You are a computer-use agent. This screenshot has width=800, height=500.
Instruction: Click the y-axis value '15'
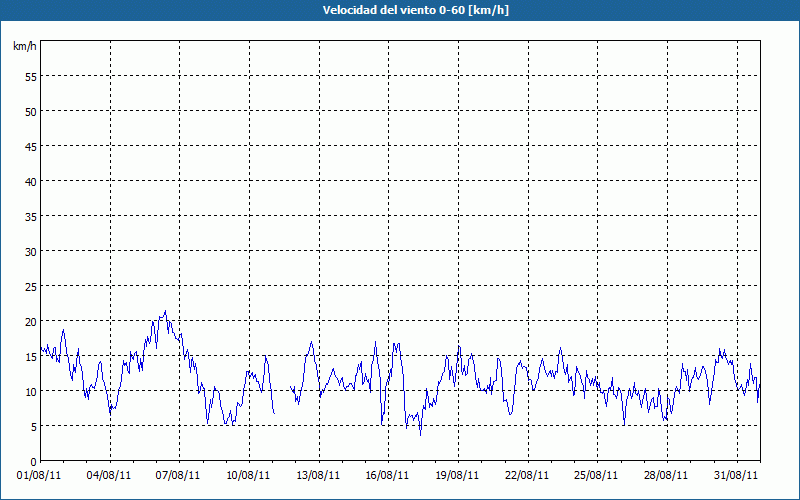pyautogui.click(x=31, y=357)
